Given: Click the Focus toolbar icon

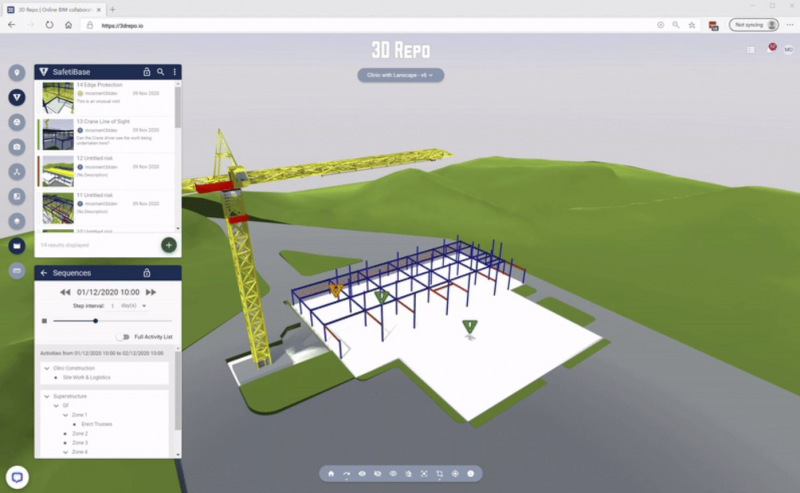Looking at the screenshot, I should coord(424,474).
